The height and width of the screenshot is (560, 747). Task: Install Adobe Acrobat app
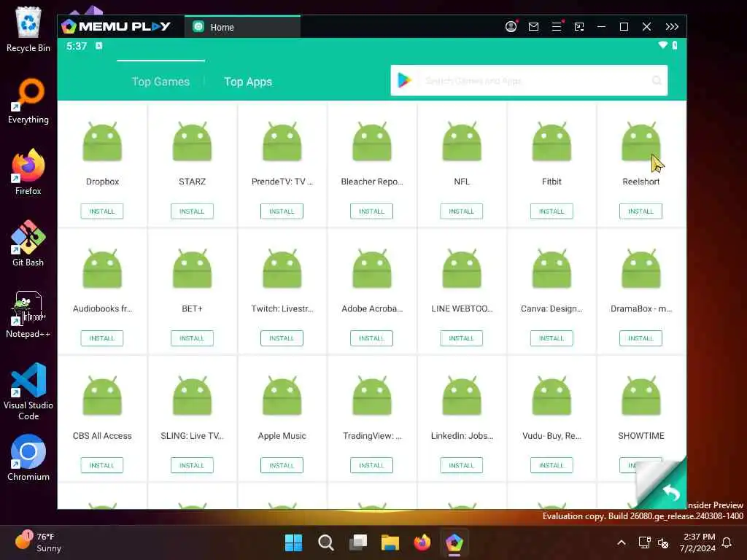click(x=371, y=338)
